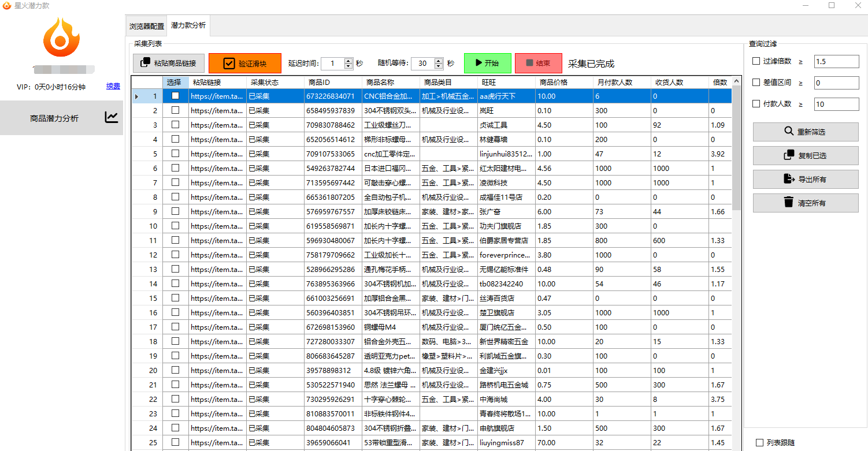Click the export icon on 导出所有
The image size is (868, 451).
789,178
